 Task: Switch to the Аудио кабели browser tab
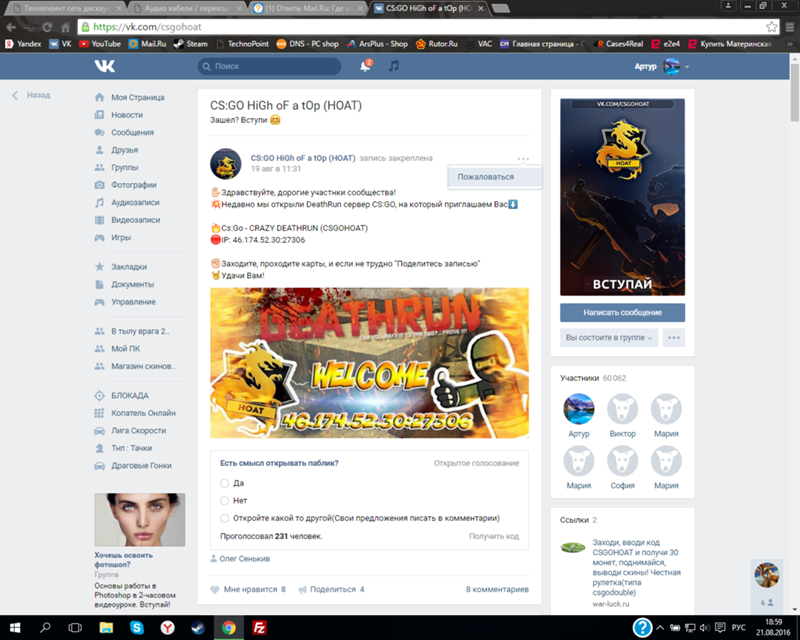point(188,9)
